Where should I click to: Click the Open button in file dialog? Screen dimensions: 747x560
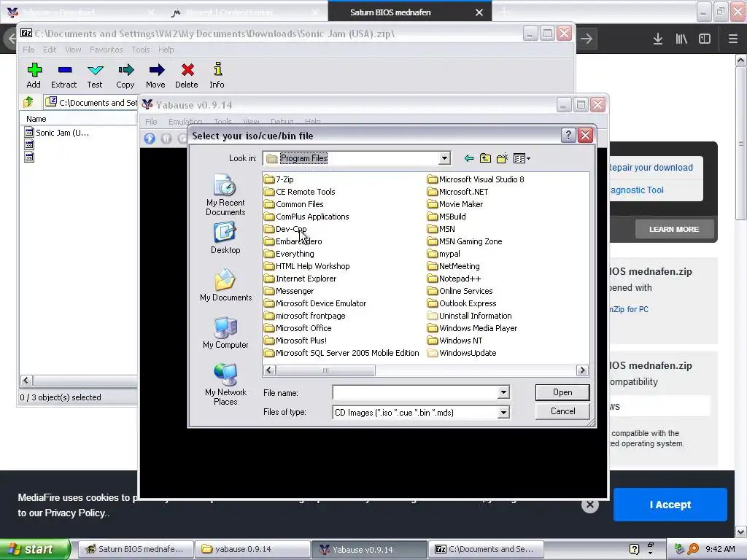point(562,392)
